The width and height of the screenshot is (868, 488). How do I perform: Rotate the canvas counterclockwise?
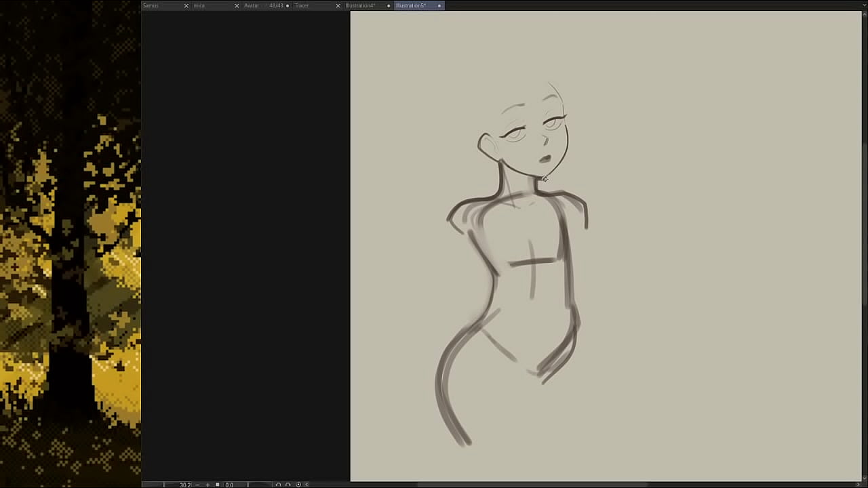pos(279,485)
